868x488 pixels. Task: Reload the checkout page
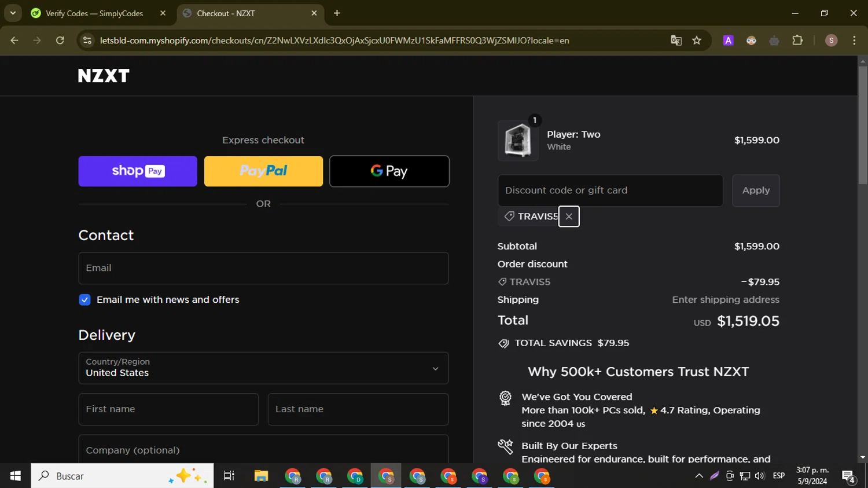coord(60,41)
